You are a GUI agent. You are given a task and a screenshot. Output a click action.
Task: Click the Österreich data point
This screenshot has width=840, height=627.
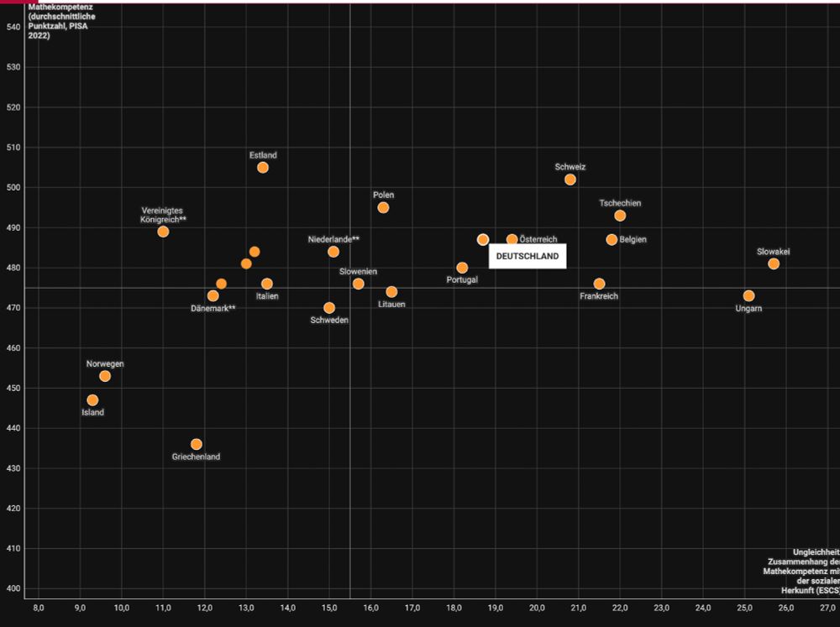click(512, 240)
